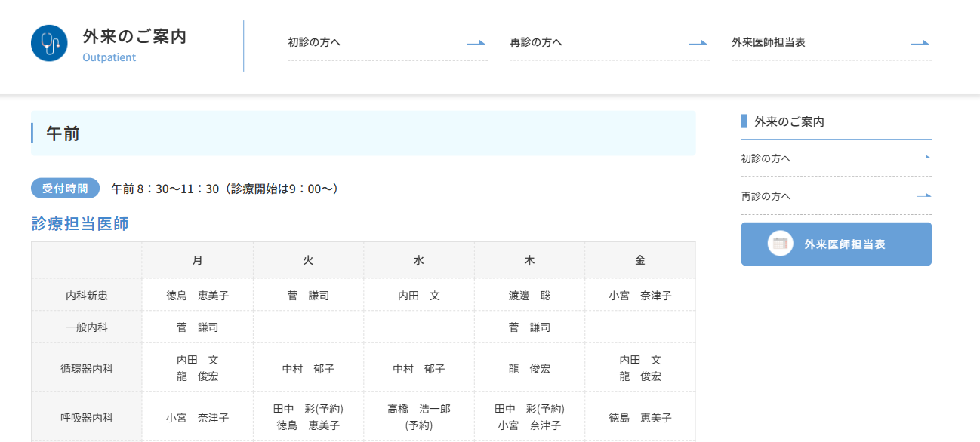Click 循環器内科 row label
This screenshot has height=442, width=980.
click(x=87, y=369)
